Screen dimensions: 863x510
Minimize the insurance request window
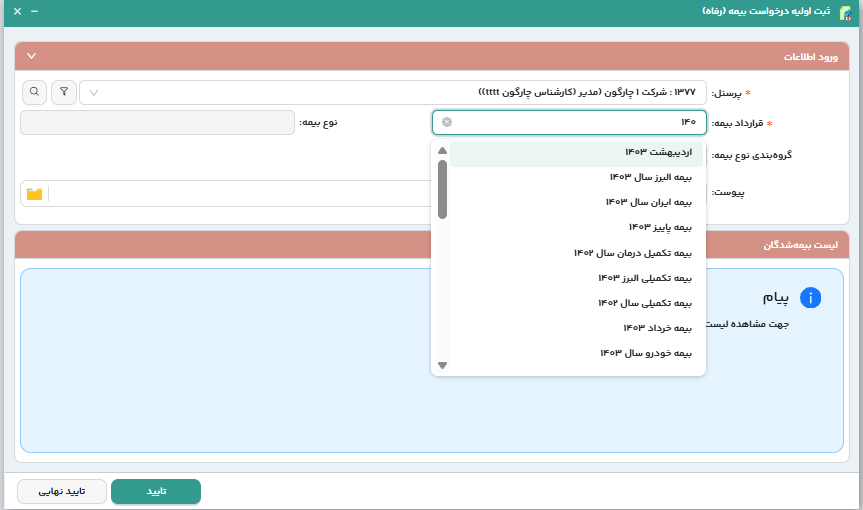tap(35, 11)
